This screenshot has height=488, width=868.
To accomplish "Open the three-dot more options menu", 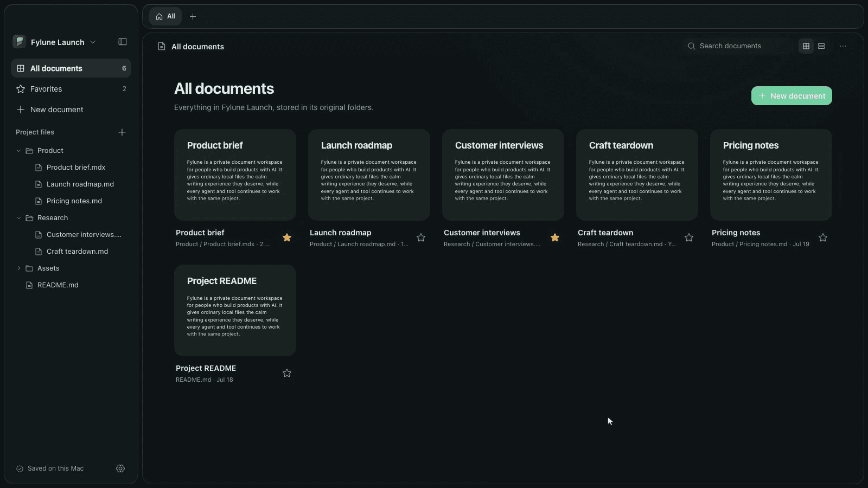I will tap(843, 46).
